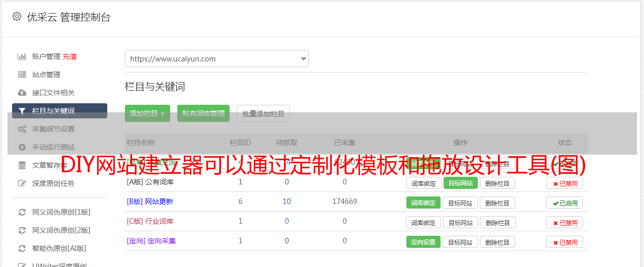644x267 pixels.
Task: Click green 词库绑定 in the 网站更新 row
Action: [423, 203]
